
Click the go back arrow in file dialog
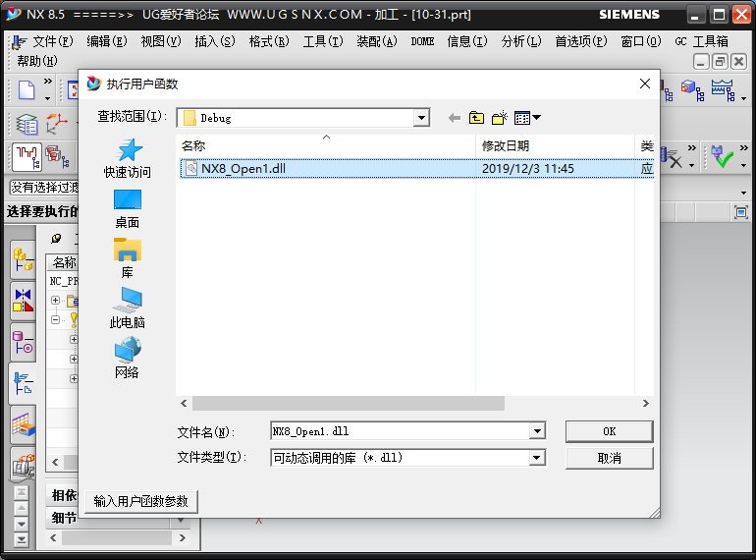click(454, 118)
